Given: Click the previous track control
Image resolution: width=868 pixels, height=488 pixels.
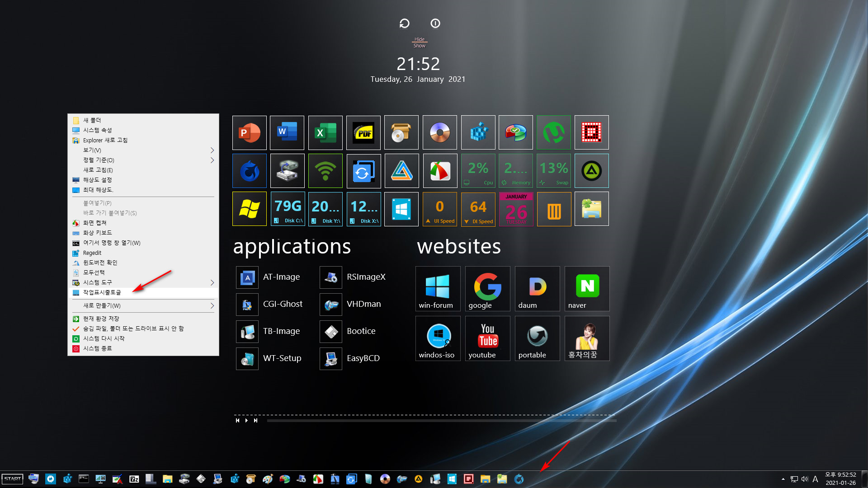Looking at the screenshot, I should coord(237,420).
